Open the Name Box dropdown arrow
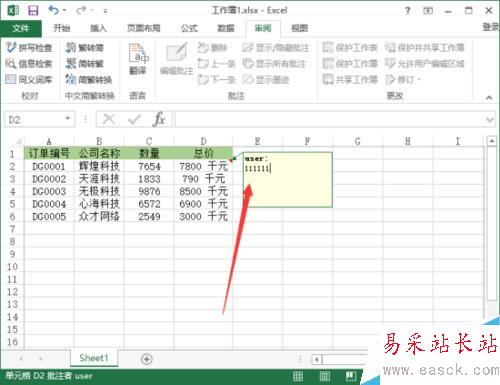This screenshot has width=500, height=385. [x=68, y=119]
